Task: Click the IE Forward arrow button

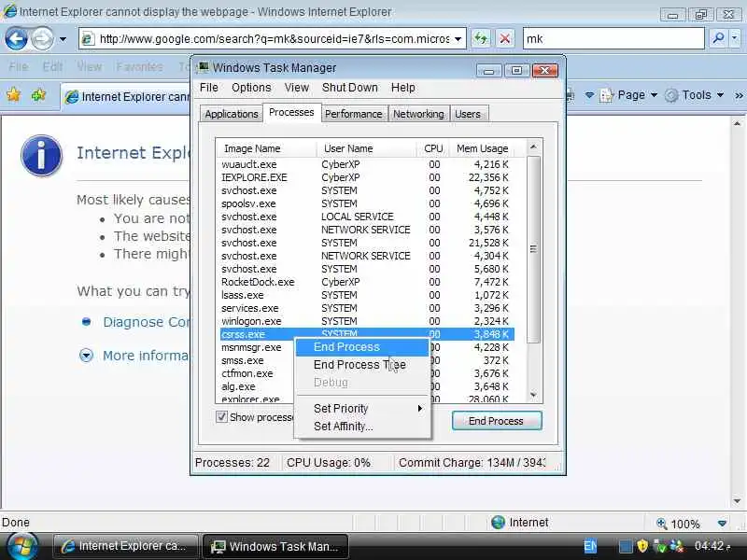Action: coord(42,38)
